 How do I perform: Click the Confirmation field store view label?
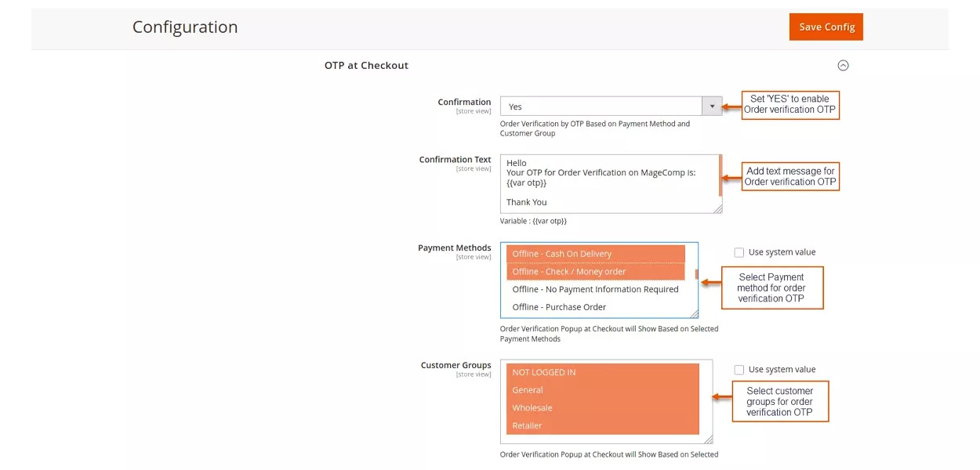[x=473, y=110]
